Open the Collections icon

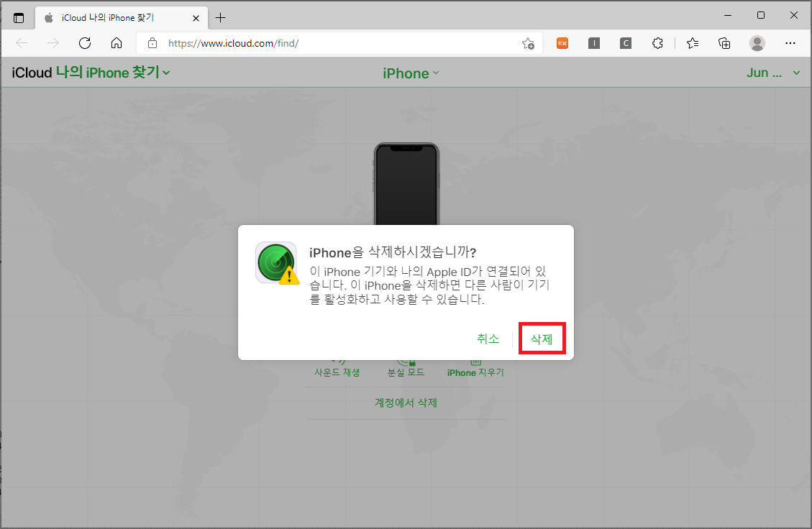pos(724,43)
